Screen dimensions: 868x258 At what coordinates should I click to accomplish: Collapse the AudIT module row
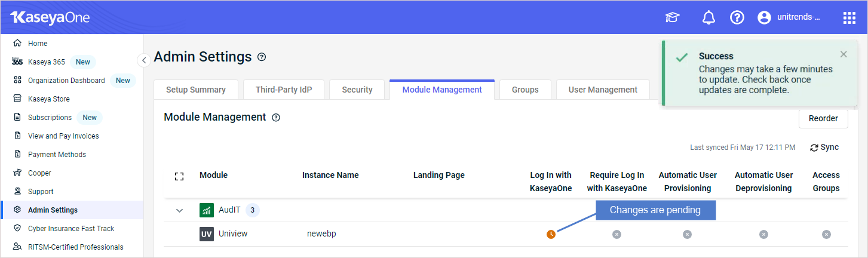point(179,210)
